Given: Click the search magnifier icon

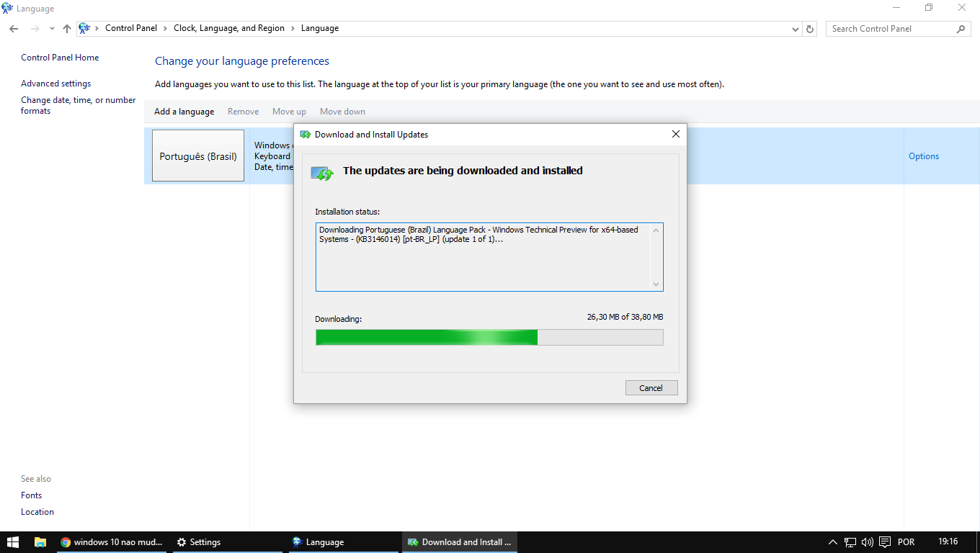Looking at the screenshot, I should click(961, 29).
